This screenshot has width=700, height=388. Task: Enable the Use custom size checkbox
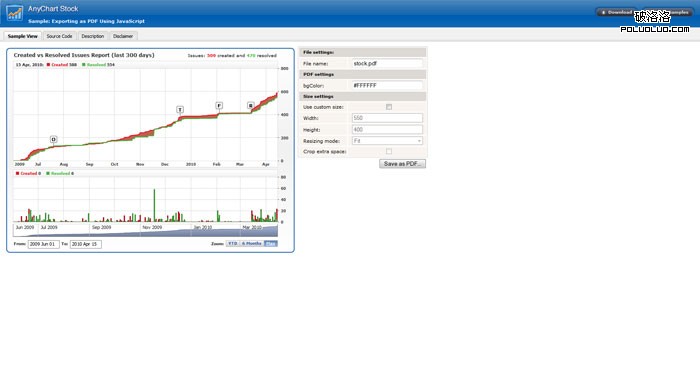point(389,107)
